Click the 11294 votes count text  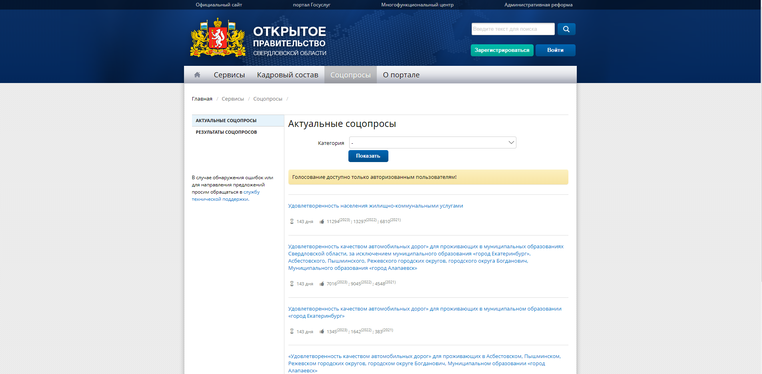(332, 221)
